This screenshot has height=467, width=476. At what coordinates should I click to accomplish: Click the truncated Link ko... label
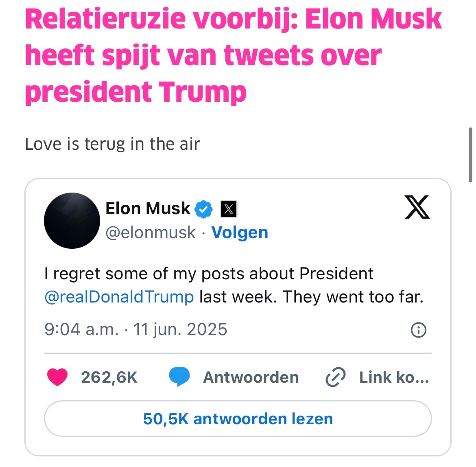pyautogui.click(x=394, y=377)
